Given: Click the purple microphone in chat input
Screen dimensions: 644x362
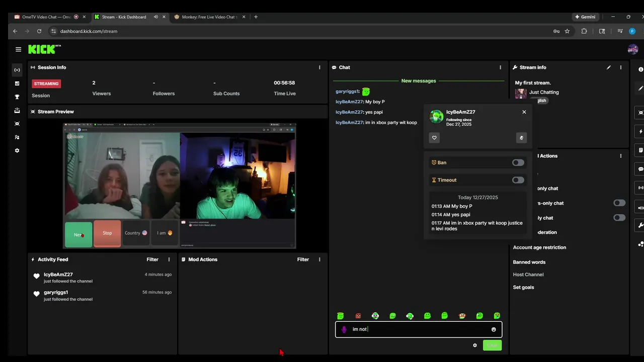Looking at the screenshot, I should tap(344, 329).
